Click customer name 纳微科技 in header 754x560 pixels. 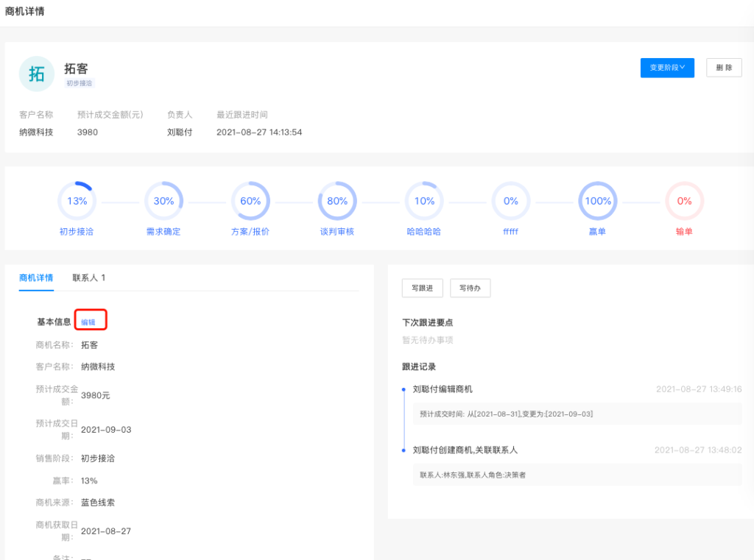36,132
